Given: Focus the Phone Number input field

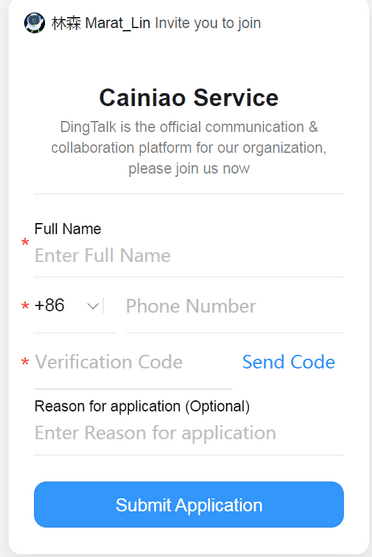Looking at the screenshot, I should coord(234,306).
